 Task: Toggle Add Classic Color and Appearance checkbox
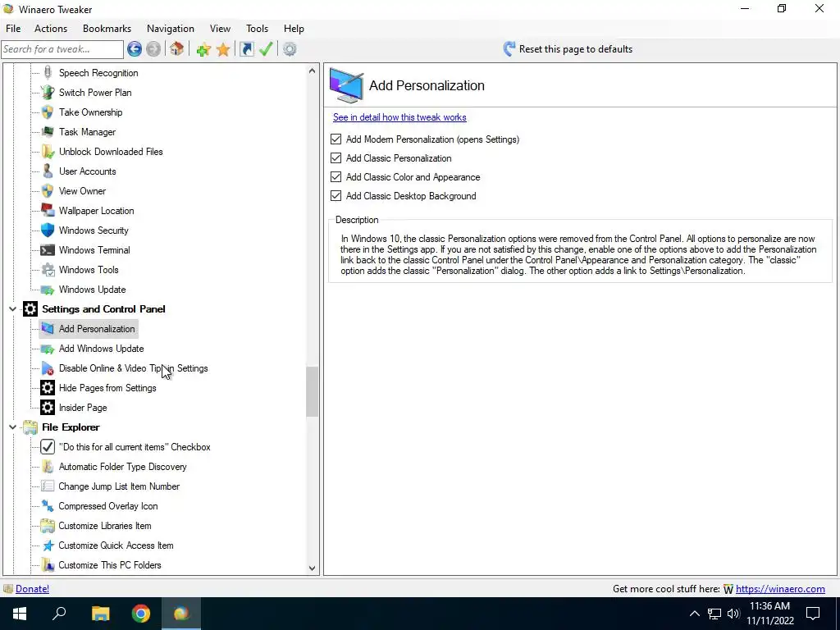click(336, 177)
